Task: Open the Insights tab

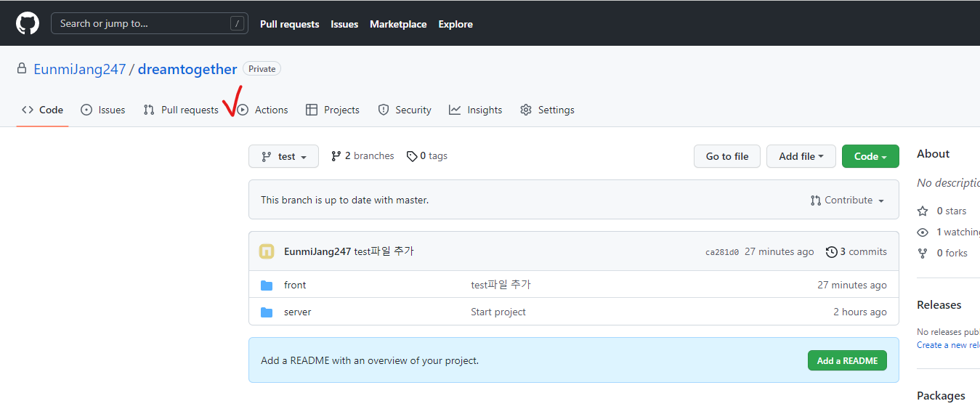Action: pyautogui.click(x=475, y=110)
